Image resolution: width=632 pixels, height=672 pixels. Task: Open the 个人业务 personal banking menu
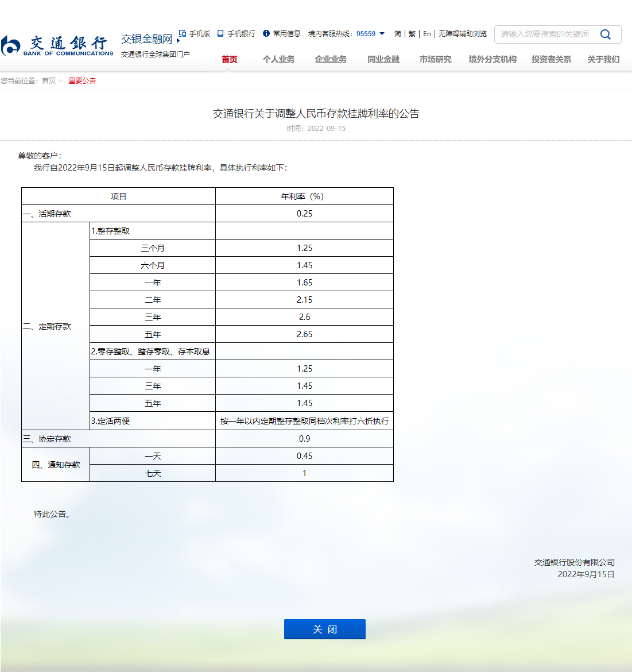278,59
